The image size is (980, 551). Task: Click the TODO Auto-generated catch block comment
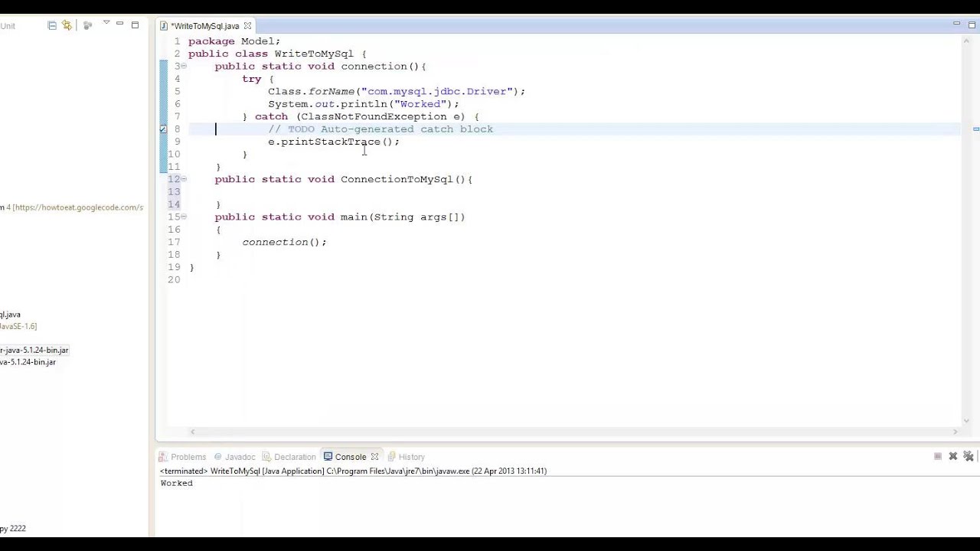coord(381,129)
